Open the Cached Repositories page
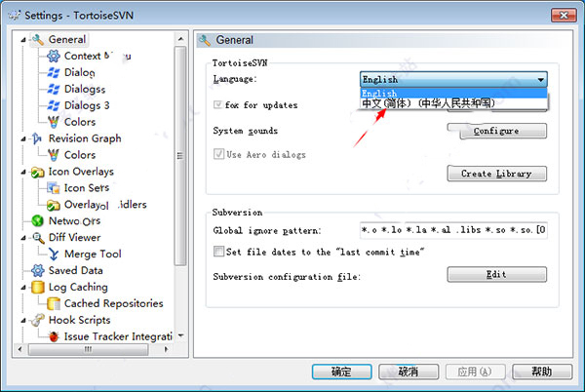 coord(113,303)
